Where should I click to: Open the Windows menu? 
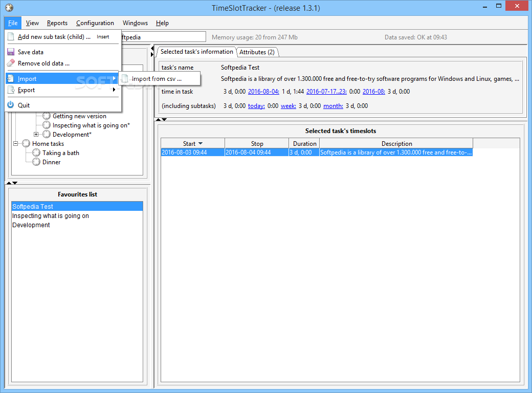[x=135, y=23]
